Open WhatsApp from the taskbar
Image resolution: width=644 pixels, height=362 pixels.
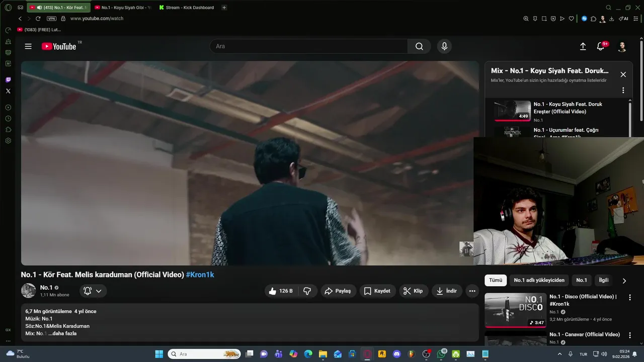(x=441, y=354)
